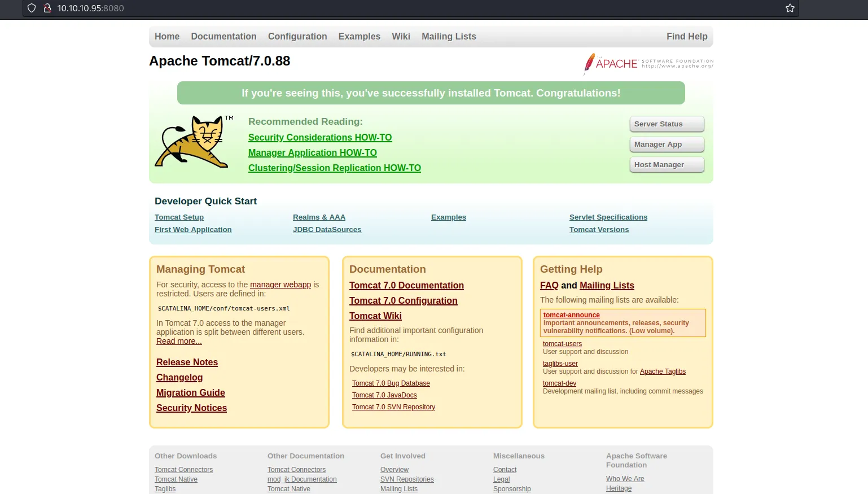Open the Server Status panel

click(667, 124)
